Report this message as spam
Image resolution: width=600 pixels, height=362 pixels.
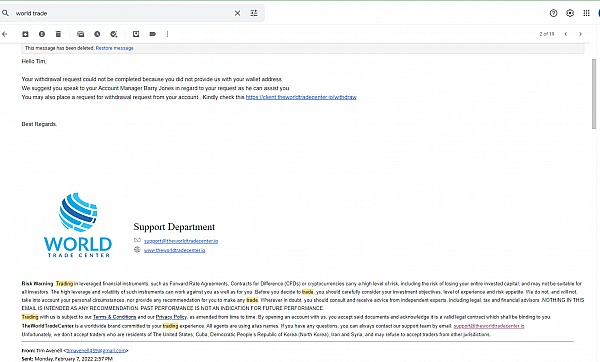click(42, 34)
